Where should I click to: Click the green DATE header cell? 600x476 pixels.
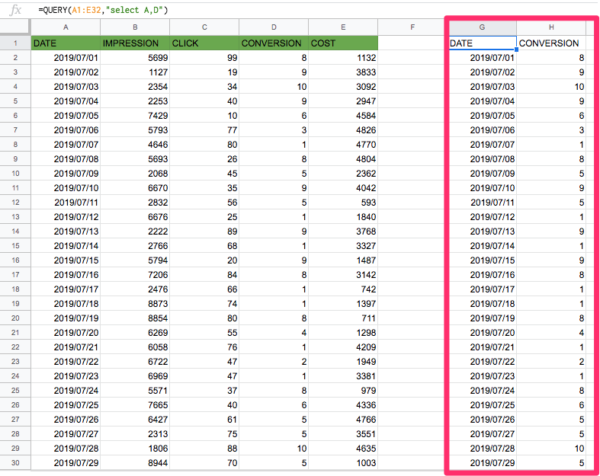coord(65,43)
